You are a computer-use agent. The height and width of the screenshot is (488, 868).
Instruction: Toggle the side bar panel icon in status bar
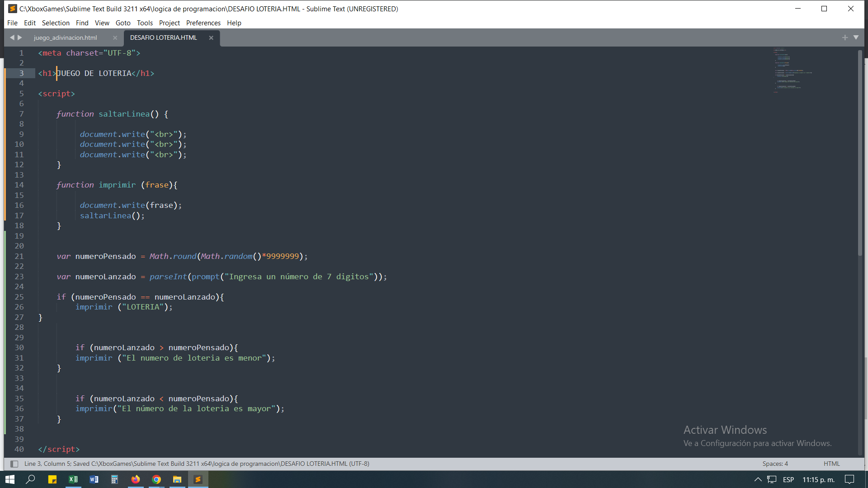14,464
